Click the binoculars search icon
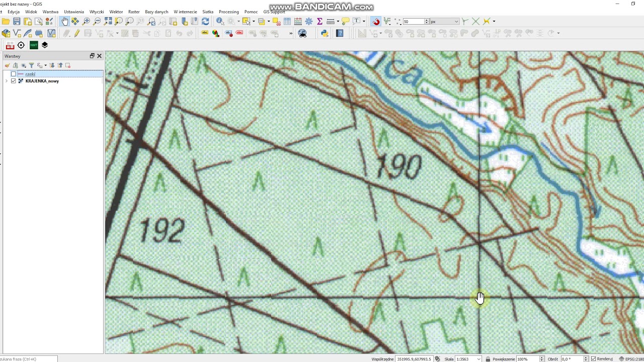 click(x=302, y=33)
